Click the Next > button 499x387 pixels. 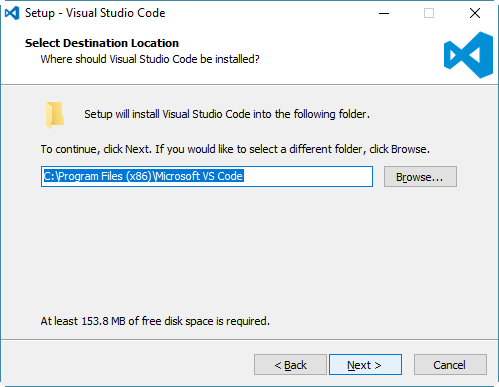pos(365,365)
